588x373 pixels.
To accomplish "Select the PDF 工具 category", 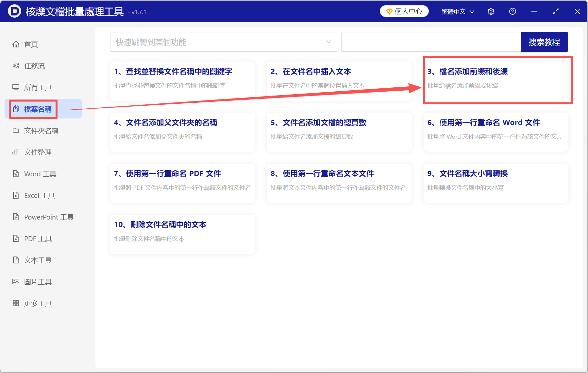I will [x=38, y=239].
